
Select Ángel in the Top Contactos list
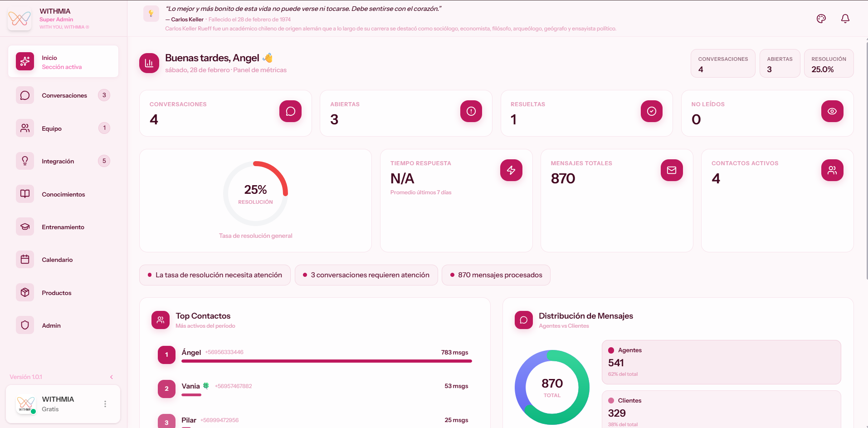pyautogui.click(x=191, y=353)
